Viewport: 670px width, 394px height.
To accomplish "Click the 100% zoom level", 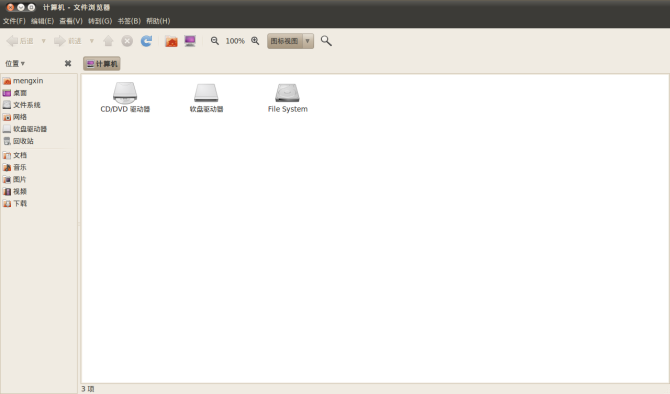I will coord(235,41).
